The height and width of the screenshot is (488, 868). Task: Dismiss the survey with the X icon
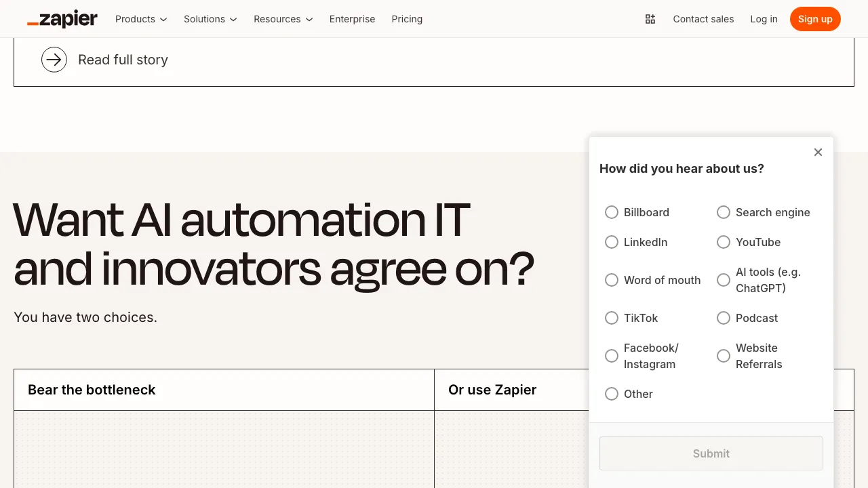(x=818, y=152)
